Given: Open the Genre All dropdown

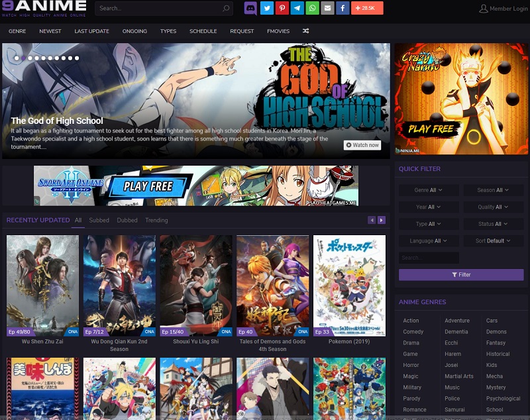Looking at the screenshot, I should click(x=429, y=190).
